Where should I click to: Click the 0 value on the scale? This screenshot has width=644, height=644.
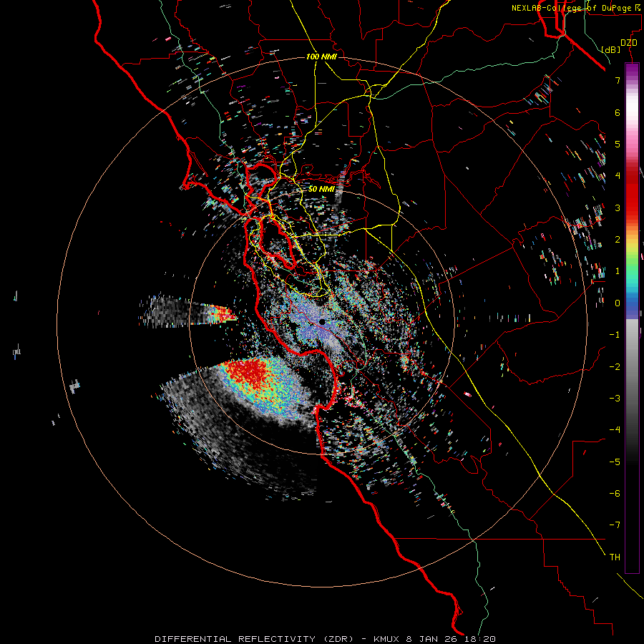[618, 303]
